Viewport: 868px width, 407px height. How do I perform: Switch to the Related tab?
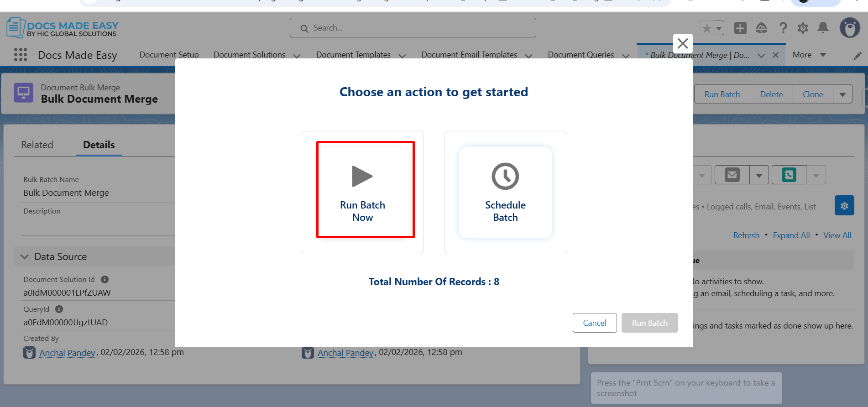[x=37, y=145]
